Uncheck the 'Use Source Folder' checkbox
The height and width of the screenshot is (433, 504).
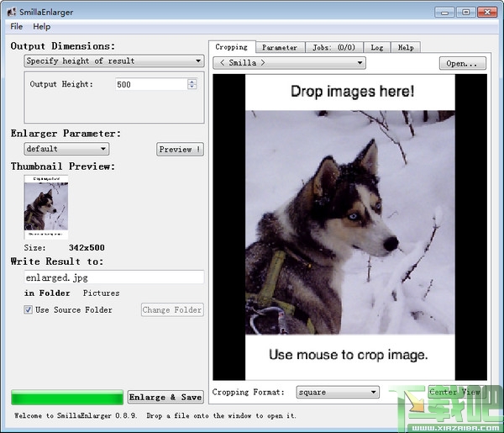coord(29,309)
